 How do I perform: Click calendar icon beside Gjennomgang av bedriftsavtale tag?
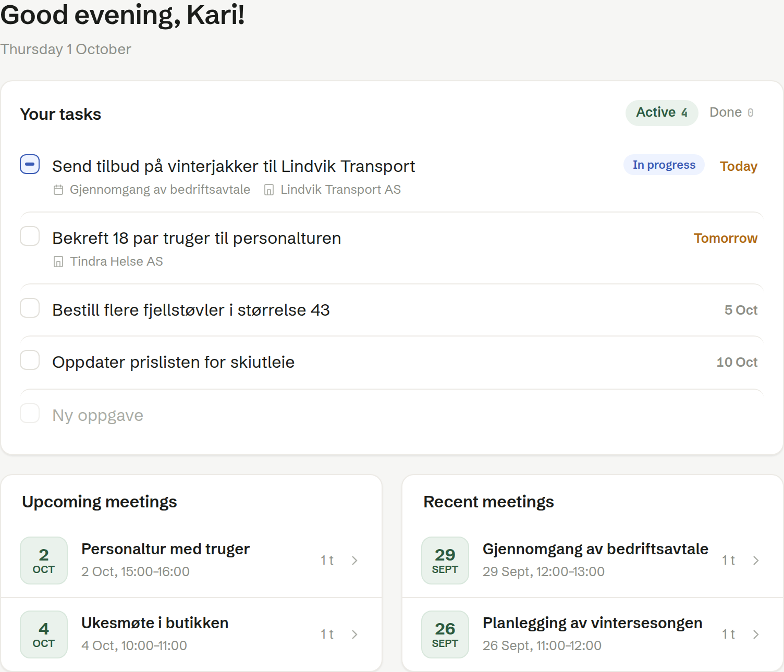[58, 190]
